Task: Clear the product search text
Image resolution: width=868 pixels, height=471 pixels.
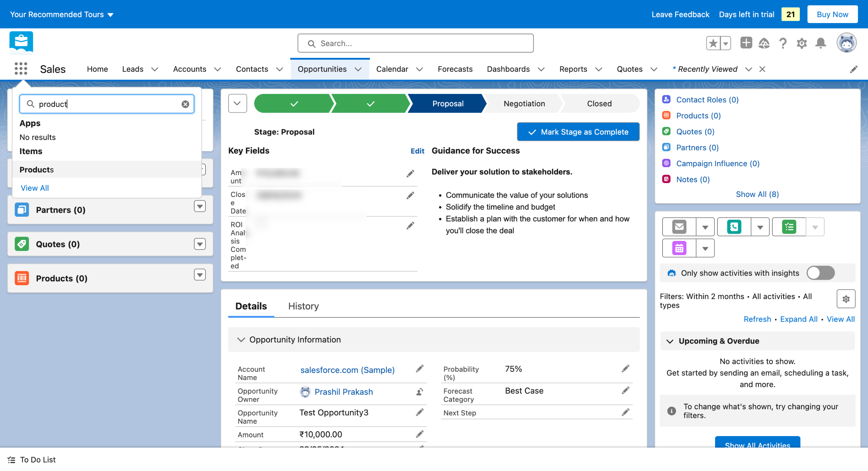Action: pyautogui.click(x=185, y=104)
